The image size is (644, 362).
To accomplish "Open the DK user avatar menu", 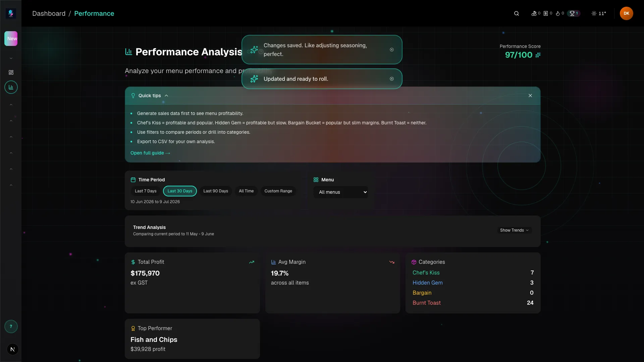I will pos(626,13).
